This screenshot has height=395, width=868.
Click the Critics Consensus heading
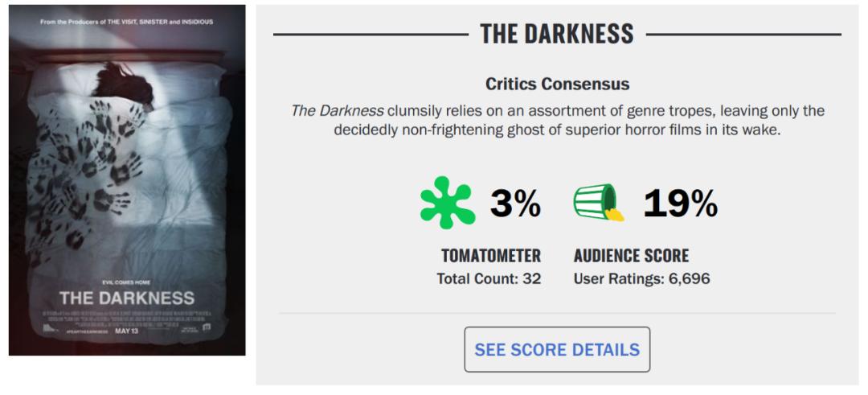[x=557, y=84]
